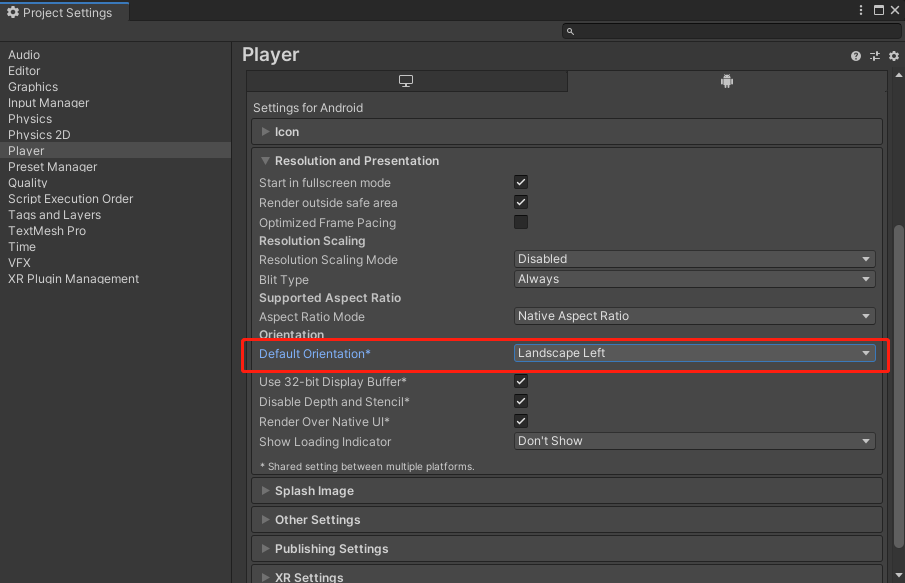The width and height of the screenshot is (905, 583).
Task: Select XR Plugin Management category
Action: coord(115,279)
